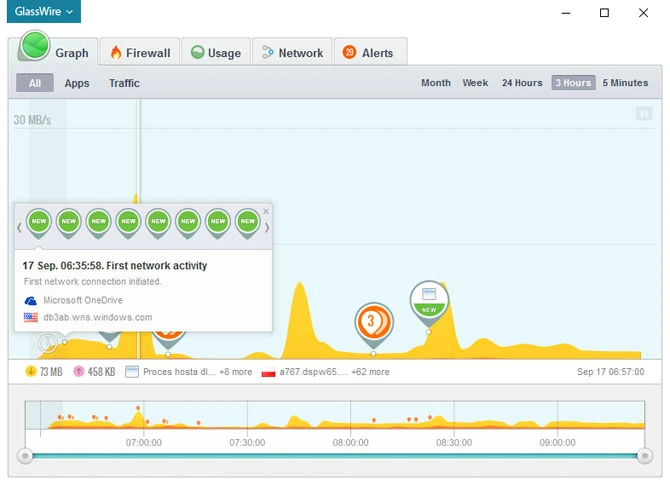Close the alert details popup
Image resolution: width=670 pixels, height=485 pixels.
pyautogui.click(x=266, y=212)
